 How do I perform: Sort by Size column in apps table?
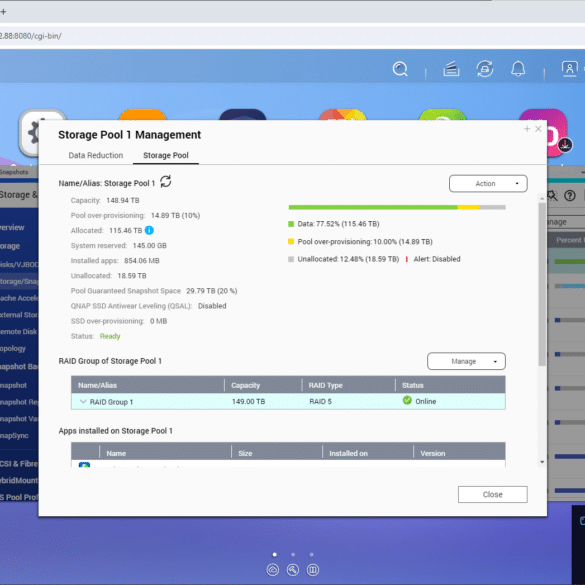pos(277,453)
